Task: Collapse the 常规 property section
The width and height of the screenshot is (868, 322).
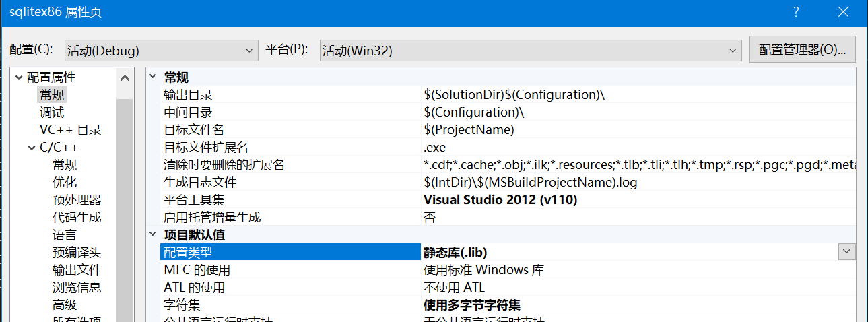Action: [154, 77]
